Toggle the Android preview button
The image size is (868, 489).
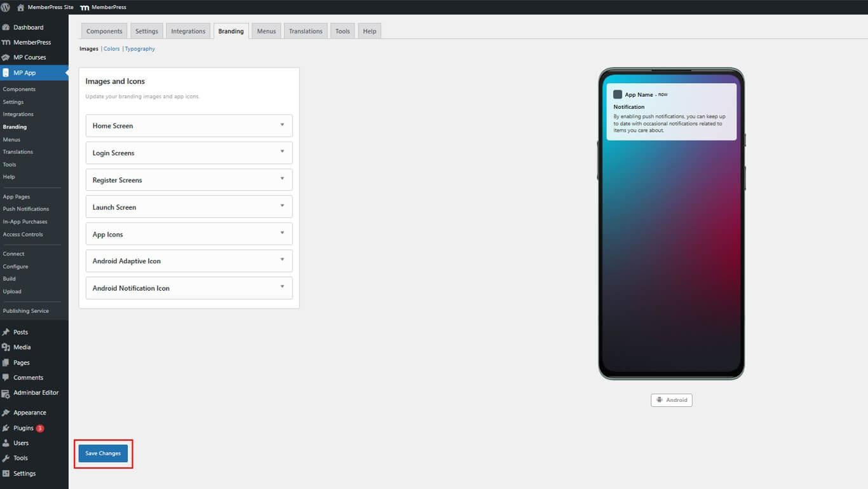point(671,400)
